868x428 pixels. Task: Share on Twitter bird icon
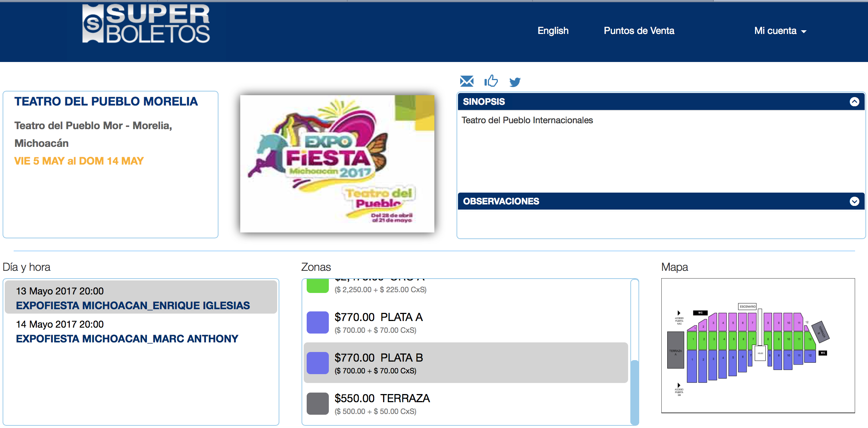click(x=515, y=82)
